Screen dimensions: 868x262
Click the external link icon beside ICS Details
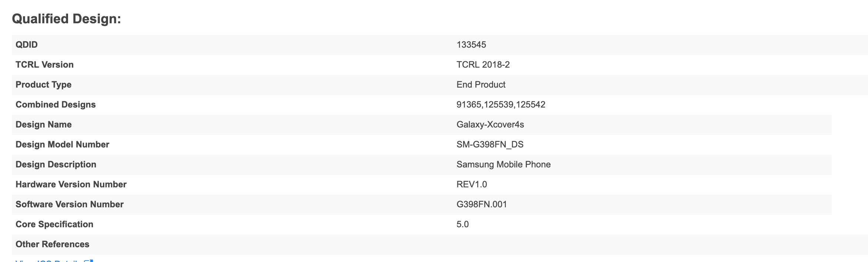[89, 261]
